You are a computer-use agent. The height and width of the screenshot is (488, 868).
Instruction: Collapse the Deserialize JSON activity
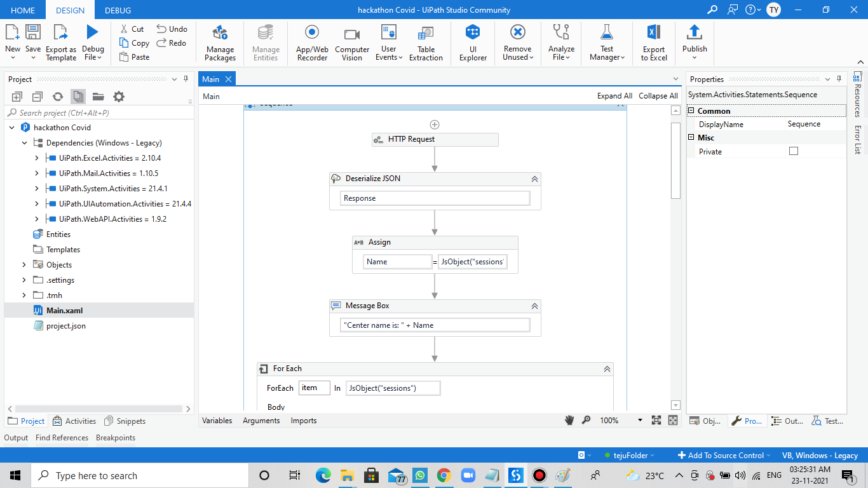pyautogui.click(x=534, y=179)
